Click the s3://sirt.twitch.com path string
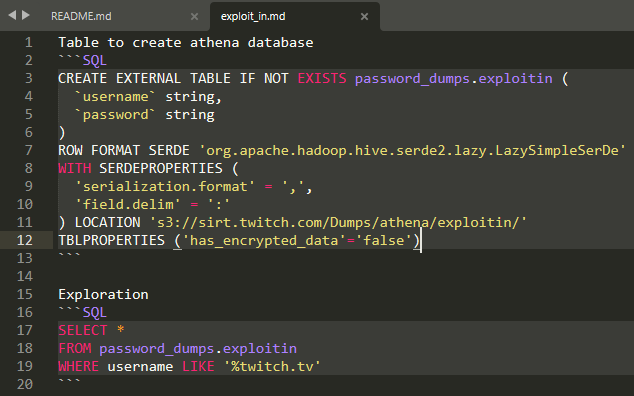Screen dimensions: 634x396 pos(338,222)
